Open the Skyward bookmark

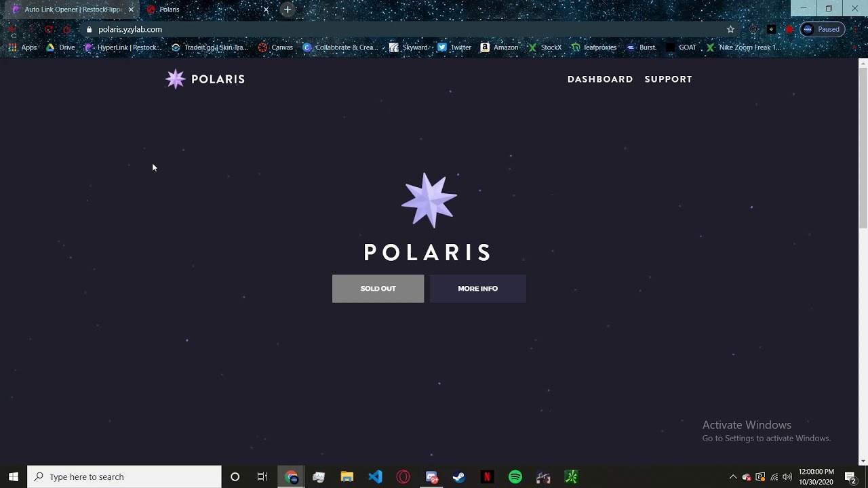pyautogui.click(x=408, y=47)
